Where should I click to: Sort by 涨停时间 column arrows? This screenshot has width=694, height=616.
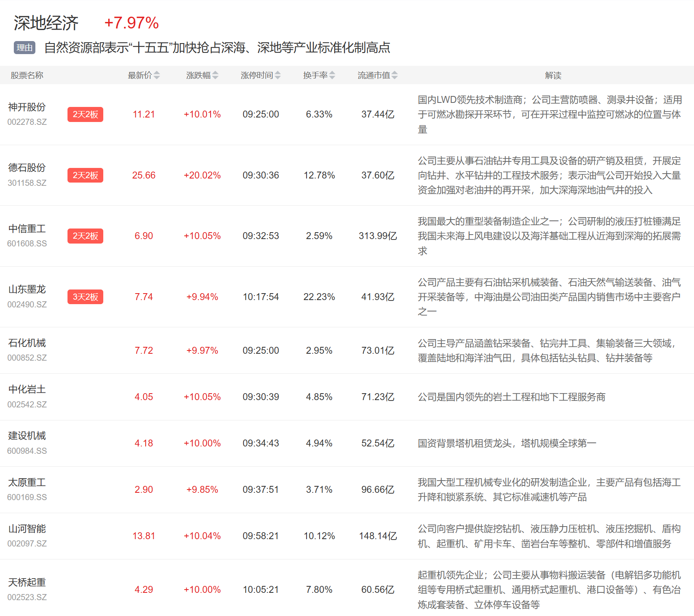[x=277, y=75]
